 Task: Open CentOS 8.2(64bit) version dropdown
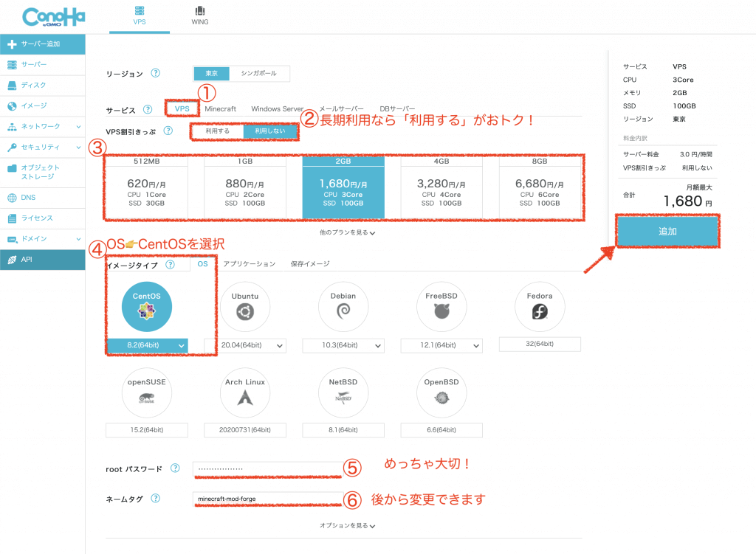tap(147, 345)
